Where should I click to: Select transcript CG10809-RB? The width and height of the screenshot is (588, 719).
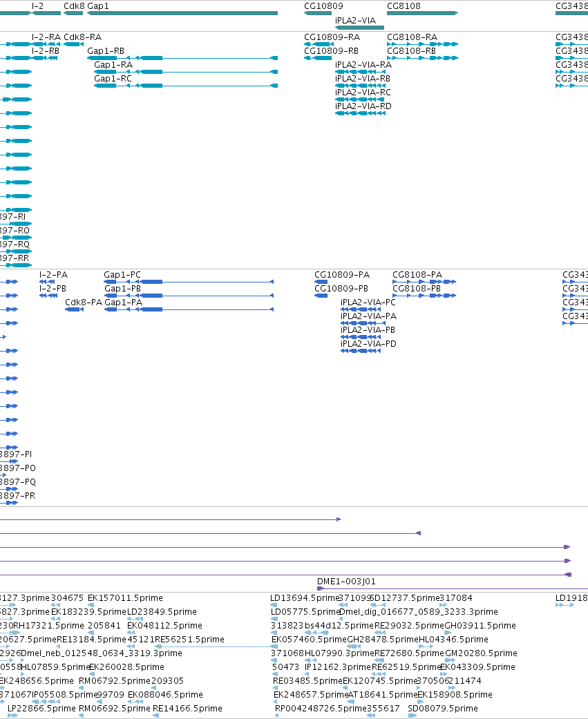click(317, 58)
